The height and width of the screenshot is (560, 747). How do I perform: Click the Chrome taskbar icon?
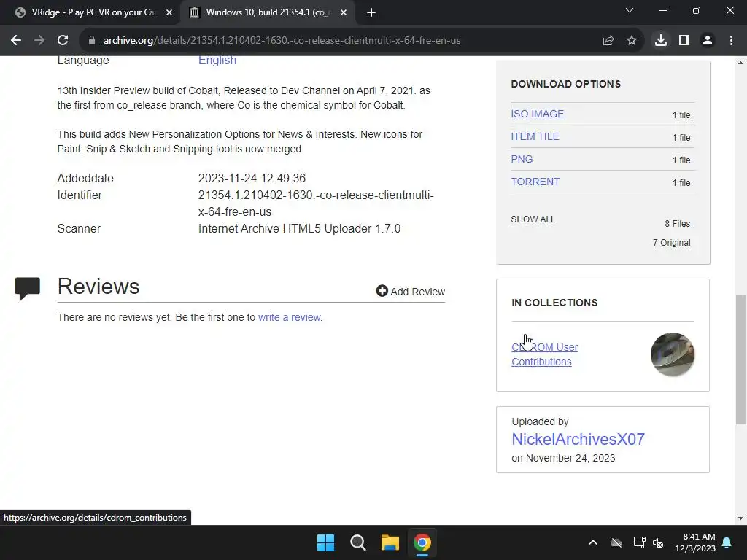[x=422, y=542]
